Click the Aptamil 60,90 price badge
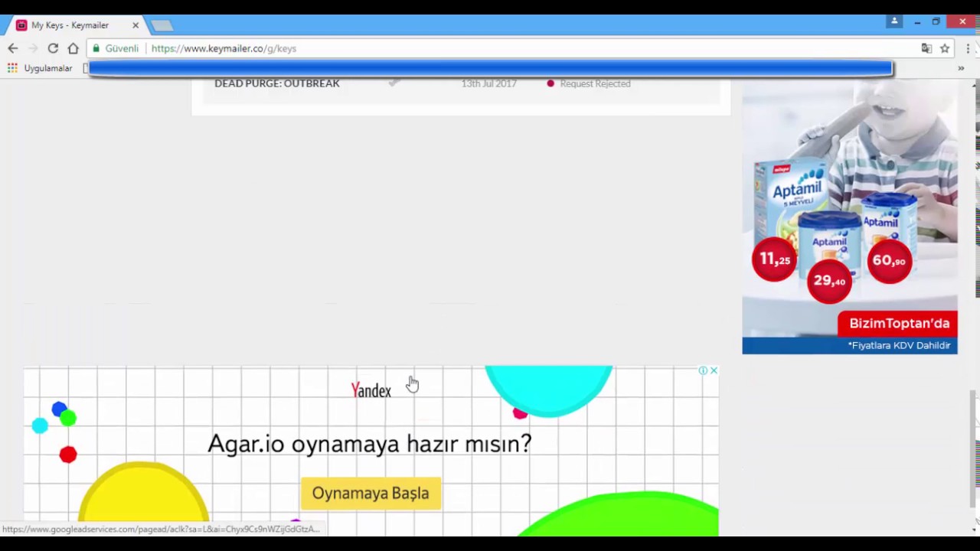Screen dimensions: 980x551 889,260
